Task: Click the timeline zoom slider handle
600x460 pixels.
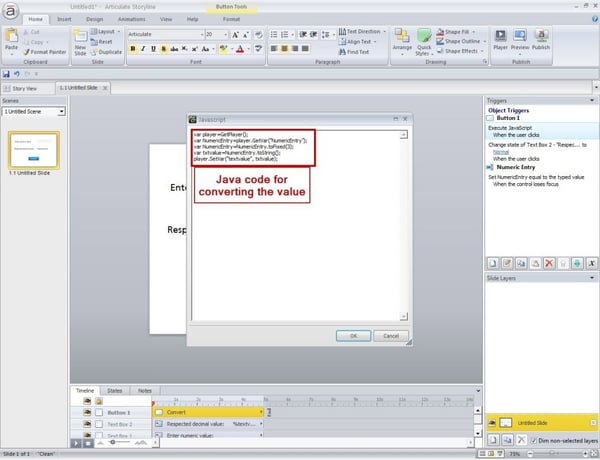Action: coord(112,442)
